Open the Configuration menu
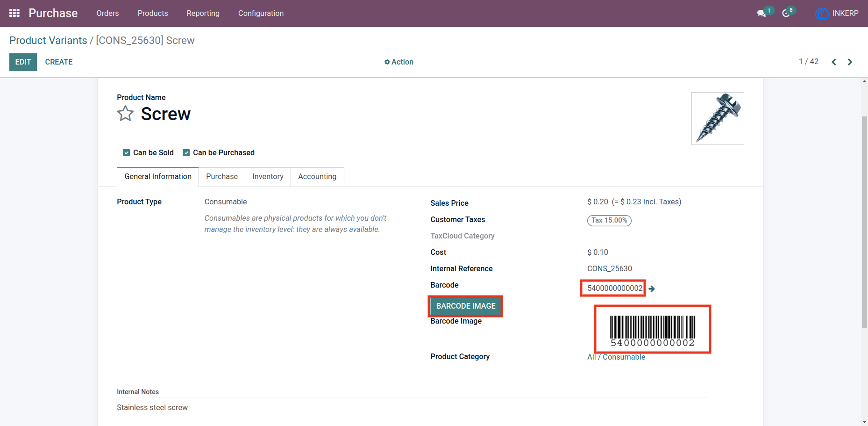Image resolution: width=868 pixels, height=426 pixels. [261, 13]
